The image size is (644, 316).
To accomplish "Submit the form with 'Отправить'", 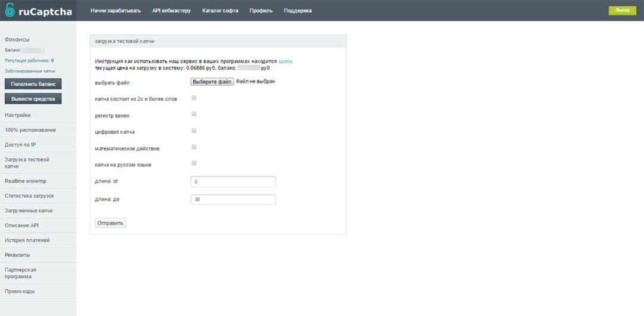I will pyautogui.click(x=110, y=223).
